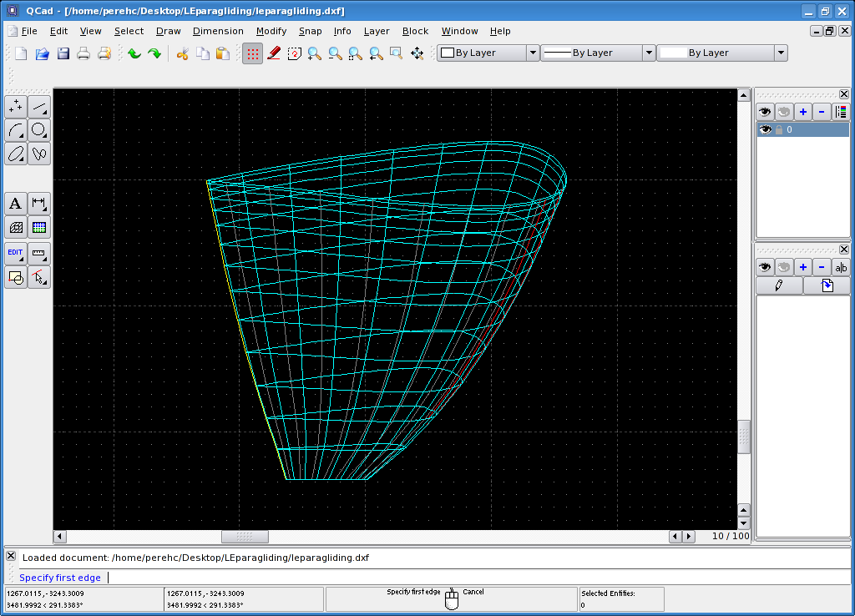855x616 pixels.
Task: Open the Points tool menu
Action: 16,107
